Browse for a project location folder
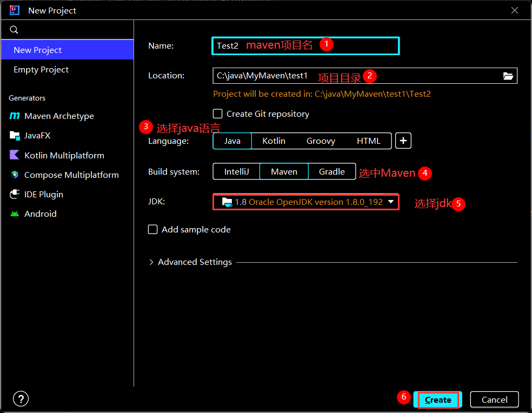This screenshot has width=532, height=413. tap(508, 76)
